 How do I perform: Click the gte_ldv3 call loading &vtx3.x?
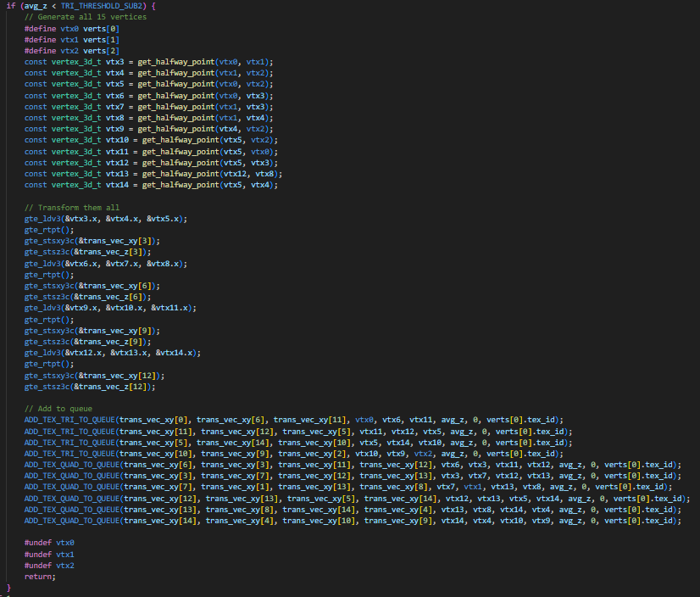click(106, 219)
